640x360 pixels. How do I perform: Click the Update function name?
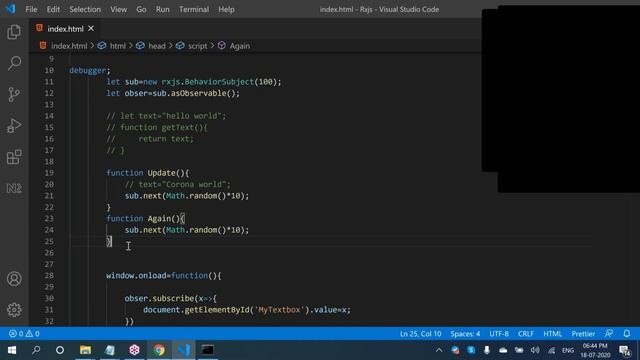pyautogui.click(x=161, y=173)
